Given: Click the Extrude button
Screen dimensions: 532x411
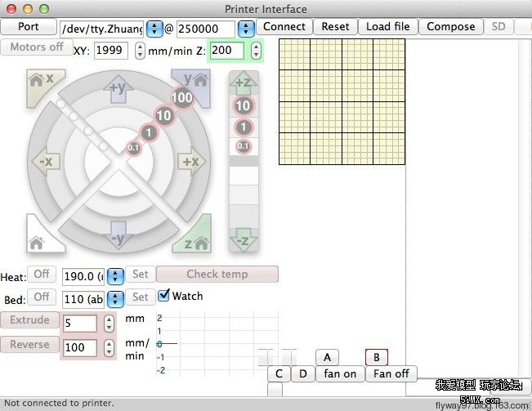Looking at the screenshot, I should click(30, 319).
